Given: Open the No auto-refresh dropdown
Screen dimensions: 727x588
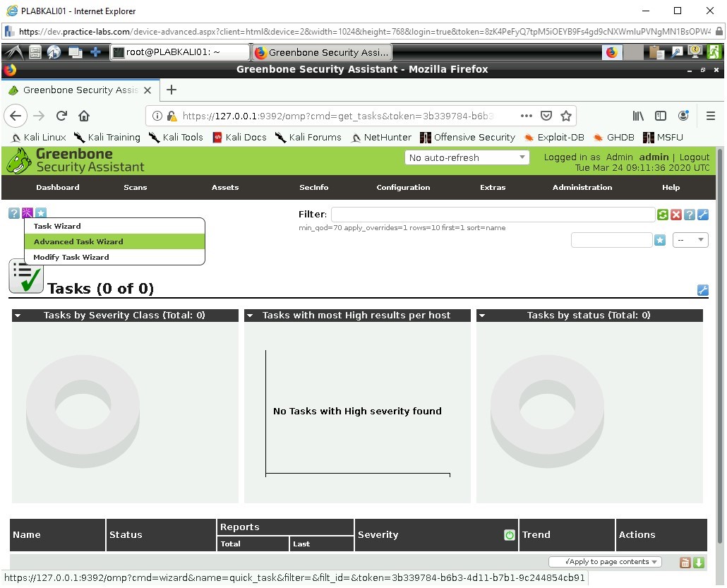Looking at the screenshot, I should 467,157.
